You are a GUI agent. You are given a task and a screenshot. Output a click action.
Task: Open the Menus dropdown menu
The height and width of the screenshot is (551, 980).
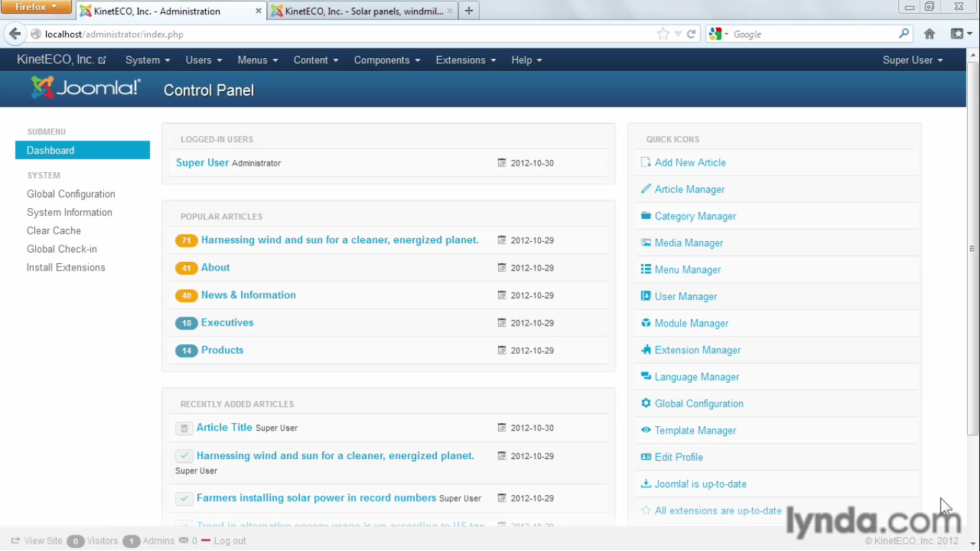pyautogui.click(x=258, y=60)
